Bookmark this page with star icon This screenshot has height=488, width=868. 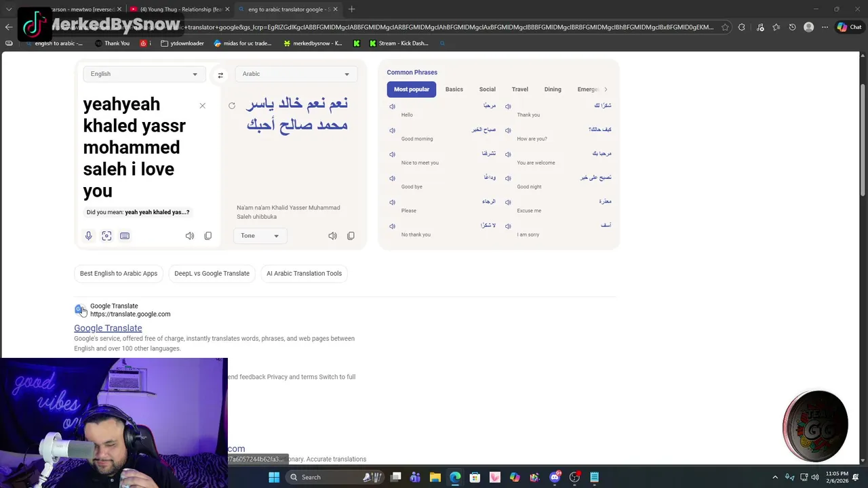(725, 27)
